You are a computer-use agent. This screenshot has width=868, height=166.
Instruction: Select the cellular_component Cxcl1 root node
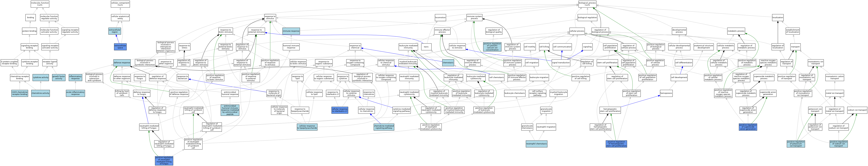[x=120, y=4]
